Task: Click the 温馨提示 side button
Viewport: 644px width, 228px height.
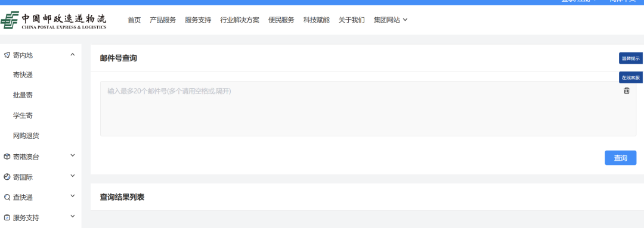Action: [631, 58]
